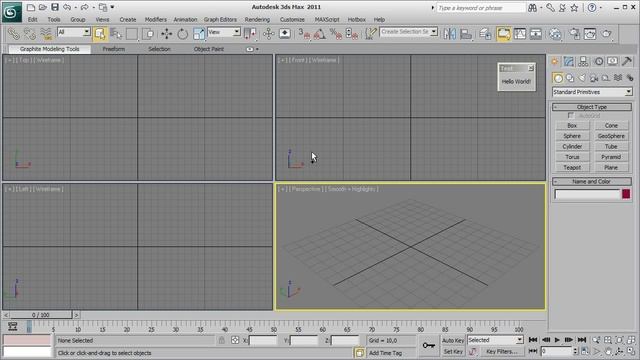Screen dimensions: 640x360
Task: Click the Align tool icon
Action: tap(466, 33)
